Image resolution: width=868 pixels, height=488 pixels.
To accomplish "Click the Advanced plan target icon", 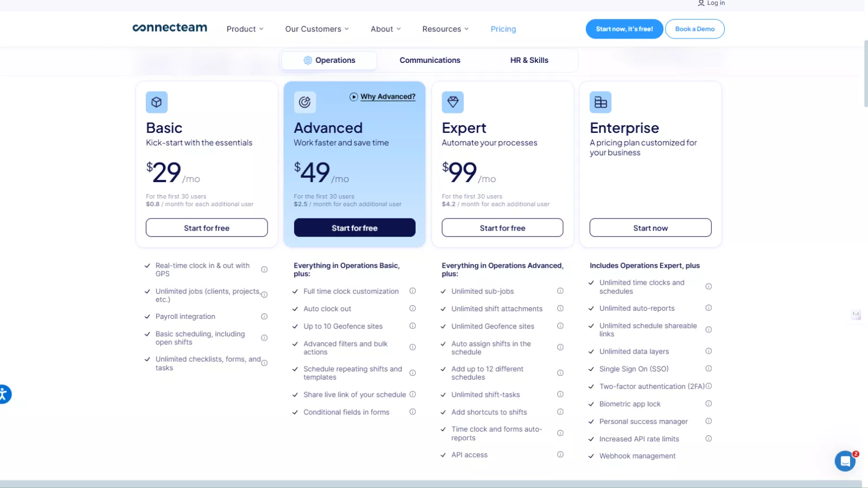I will point(304,102).
